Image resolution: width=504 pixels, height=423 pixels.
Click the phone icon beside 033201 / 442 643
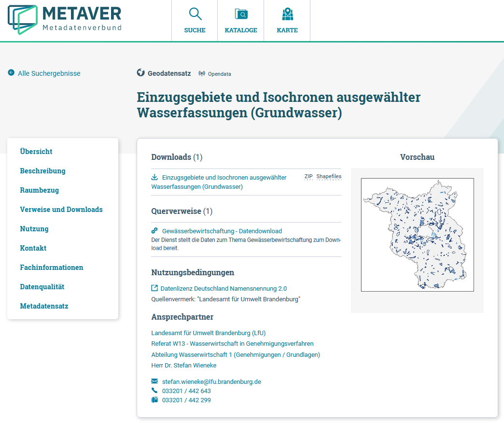point(154,391)
